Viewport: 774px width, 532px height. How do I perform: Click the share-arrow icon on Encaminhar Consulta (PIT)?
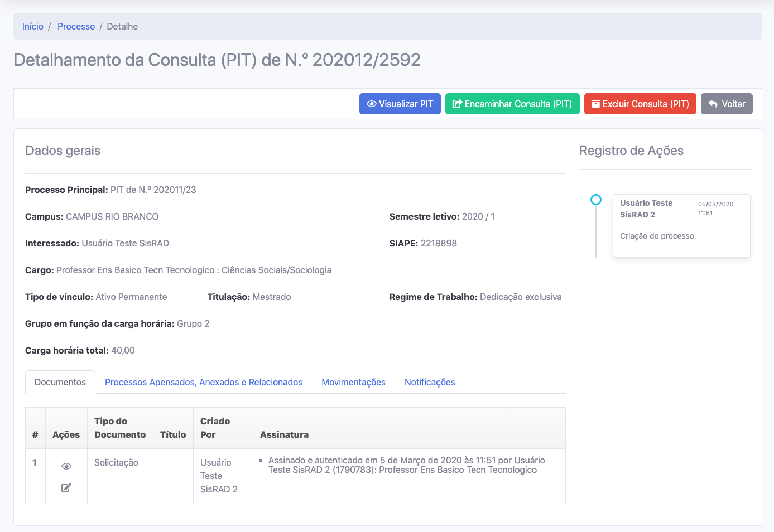[457, 104]
